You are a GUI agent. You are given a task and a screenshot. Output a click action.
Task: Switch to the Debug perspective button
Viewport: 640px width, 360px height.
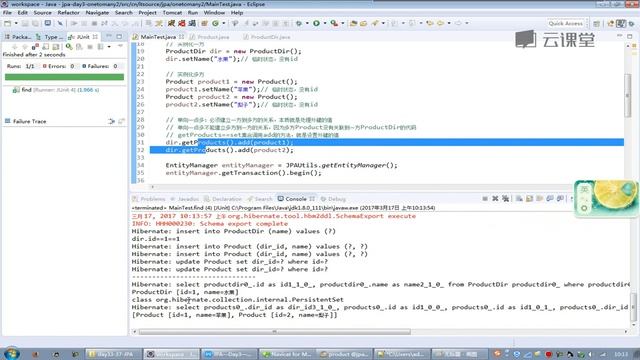[632, 24]
